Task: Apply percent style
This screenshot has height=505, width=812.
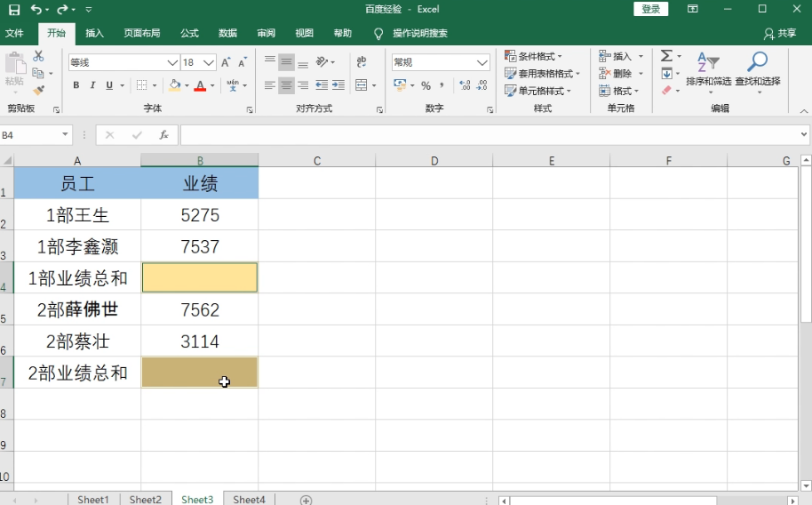Action: (x=426, y=85)
